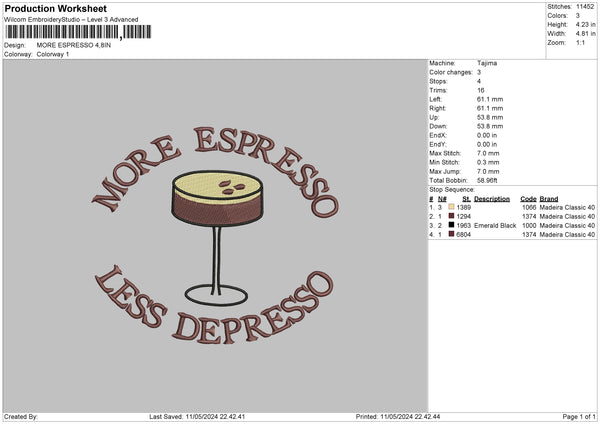Click the Trims value '16'
600x424 pixels.
pos(481,90)
